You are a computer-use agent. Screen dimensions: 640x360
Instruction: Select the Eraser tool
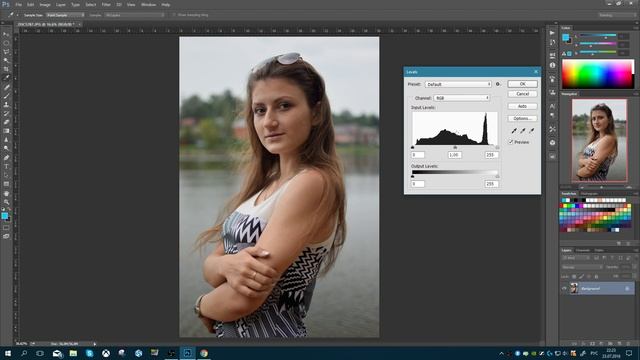click(x=6, y=122)
